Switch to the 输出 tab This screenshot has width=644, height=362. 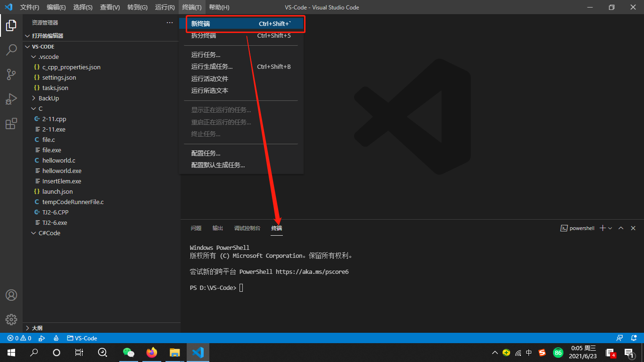[x=217, y=228]
